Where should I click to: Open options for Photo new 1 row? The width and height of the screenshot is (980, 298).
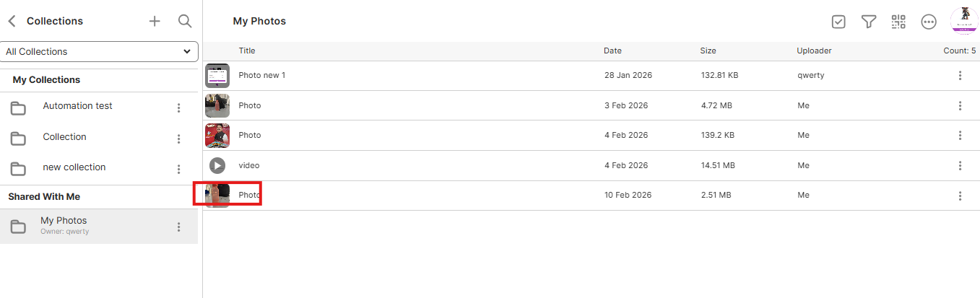[960, 76]
